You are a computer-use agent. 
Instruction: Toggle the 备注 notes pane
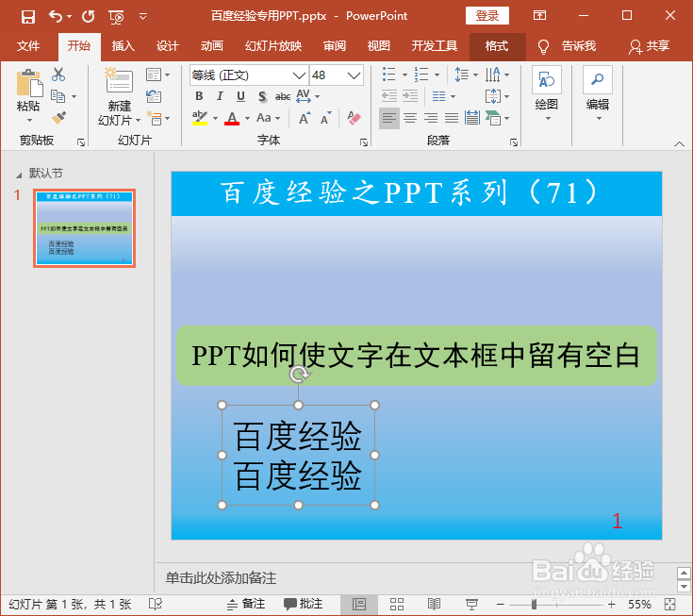246,604
